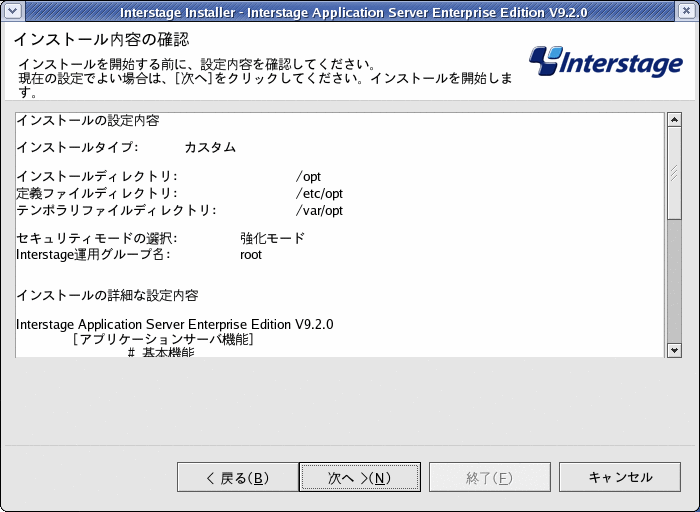The width and height of the screenshot is (700, 512).
Task: Click the Interstage運用グループ名: label
Action: pyautogui.click(x=93, y=255)
